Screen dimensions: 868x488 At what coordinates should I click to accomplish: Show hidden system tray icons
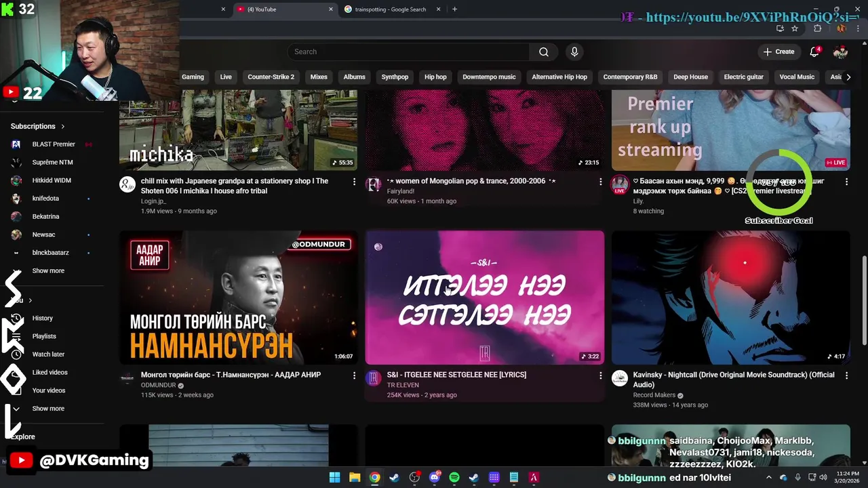(x=769, y=477)
